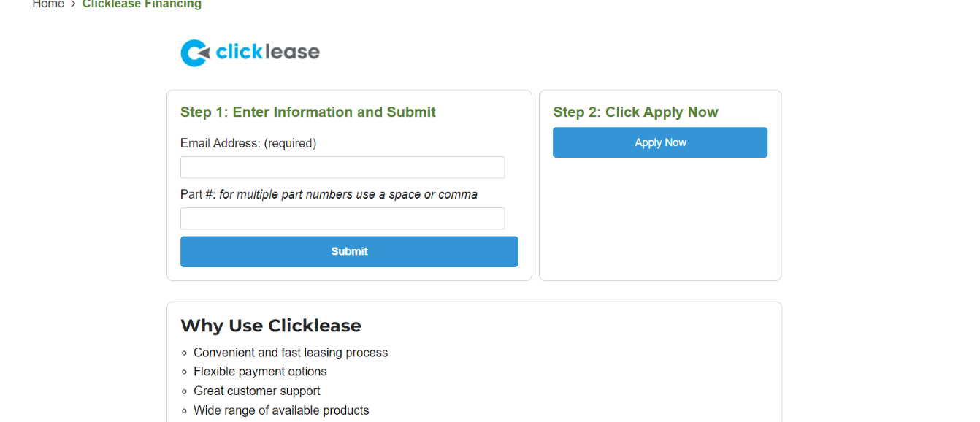
Task: Click the "Great customer support" bullet
Action: (x=256, y=391)
